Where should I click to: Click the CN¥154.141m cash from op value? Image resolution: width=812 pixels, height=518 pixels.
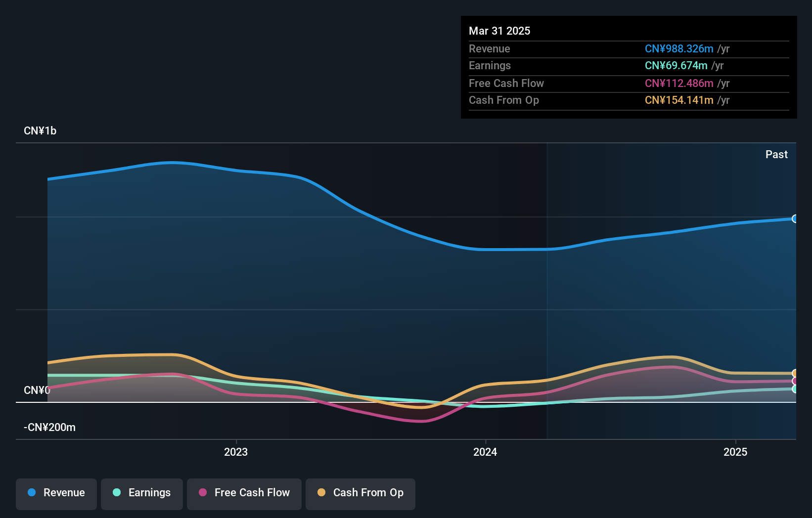point(679,100)
